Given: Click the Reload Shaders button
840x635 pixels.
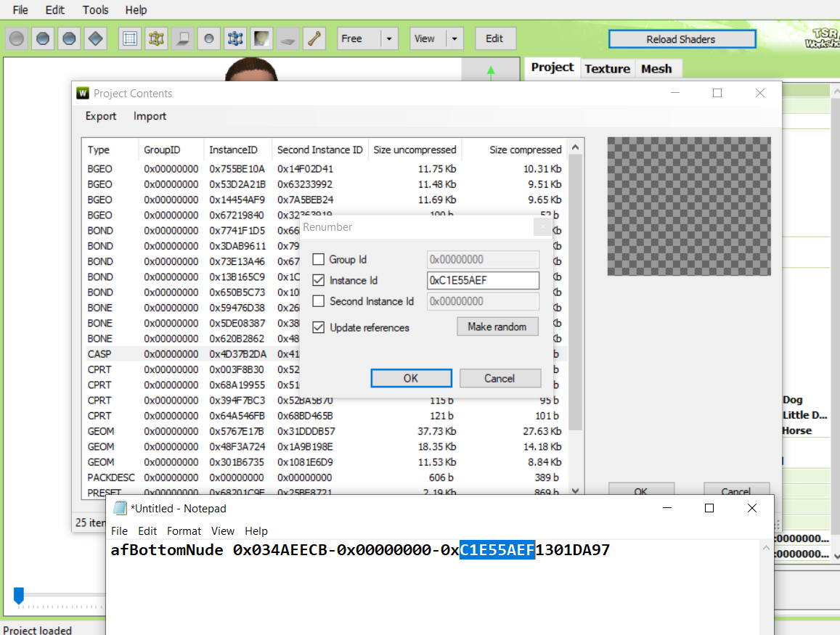Looking at the screenshot, I should coord(682,38).
